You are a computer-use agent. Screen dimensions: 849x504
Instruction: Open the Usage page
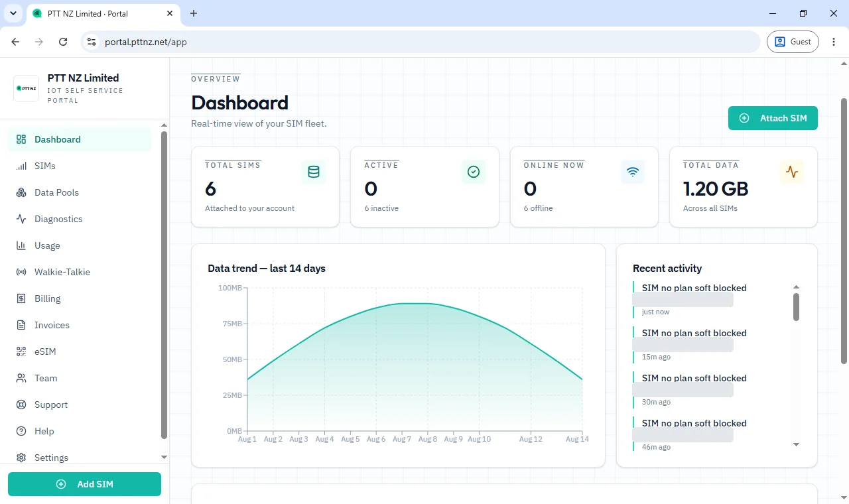click(80, 245)
